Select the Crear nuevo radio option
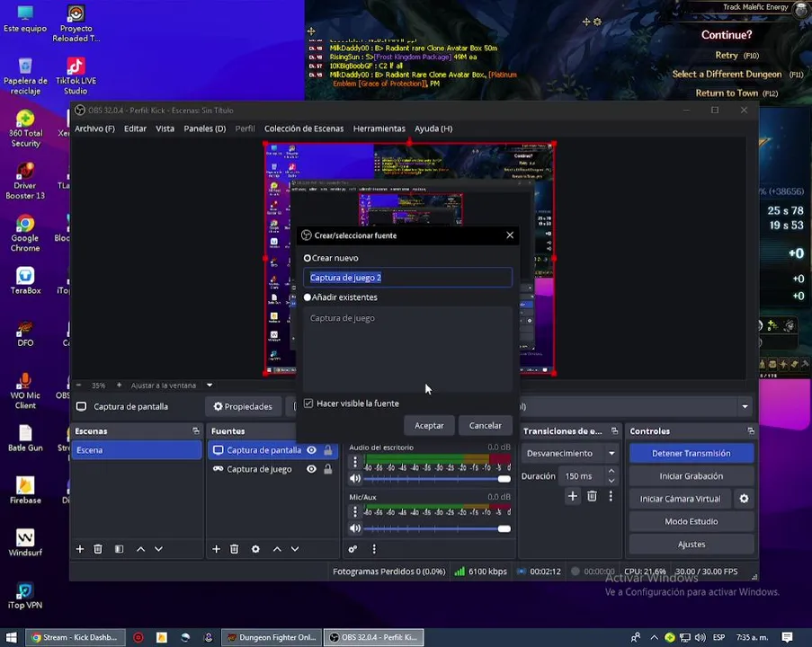 (x=308, y=258)
